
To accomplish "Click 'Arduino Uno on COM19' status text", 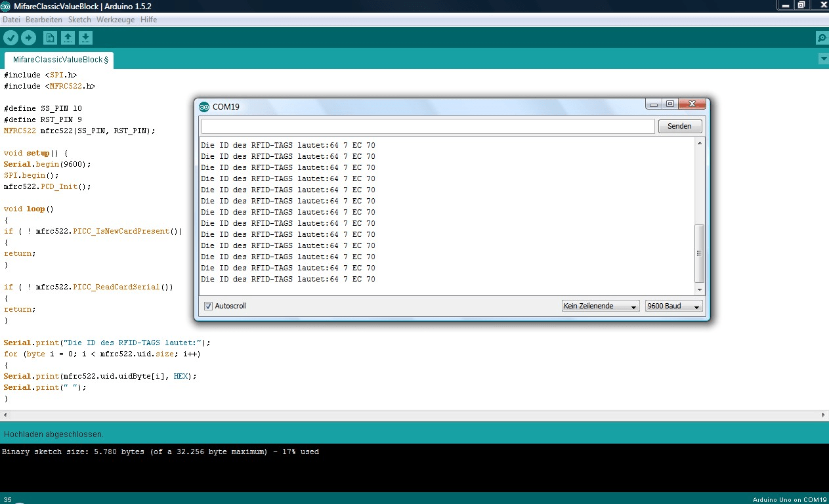I will [x=789, y=500].
